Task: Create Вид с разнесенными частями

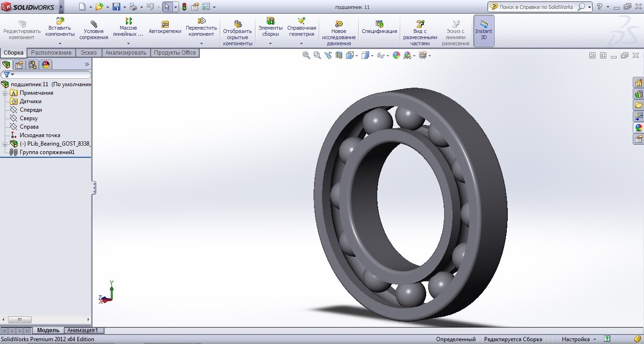Action: [x=420, y=33]
